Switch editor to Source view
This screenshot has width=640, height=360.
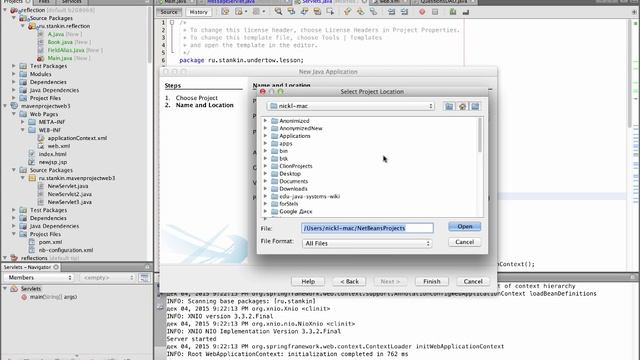(169, 12)
